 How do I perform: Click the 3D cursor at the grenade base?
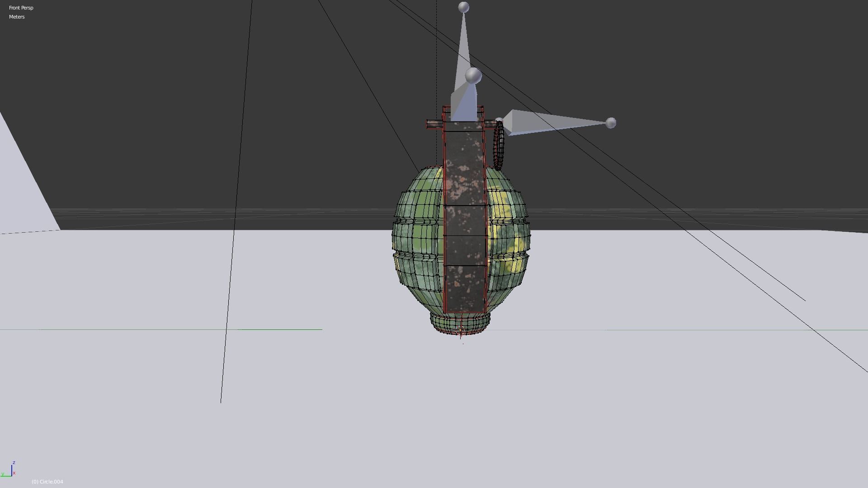(460, 329)
